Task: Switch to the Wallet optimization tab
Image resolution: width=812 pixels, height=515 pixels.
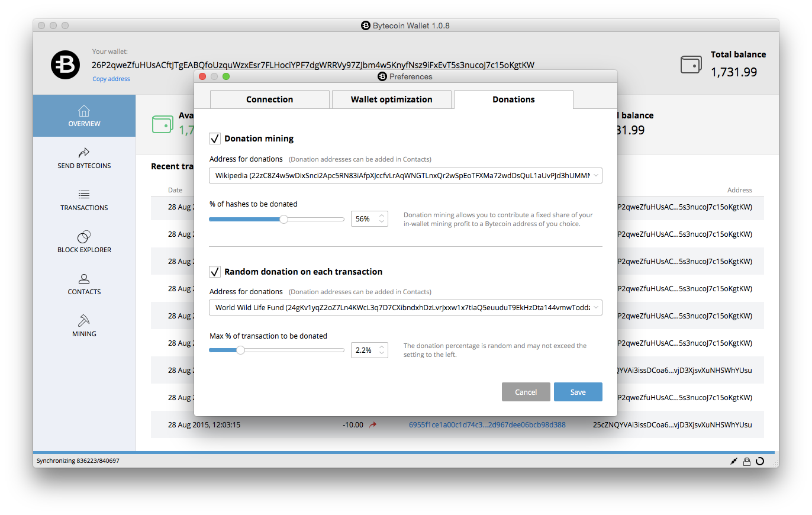Action: tap(392, 99)
